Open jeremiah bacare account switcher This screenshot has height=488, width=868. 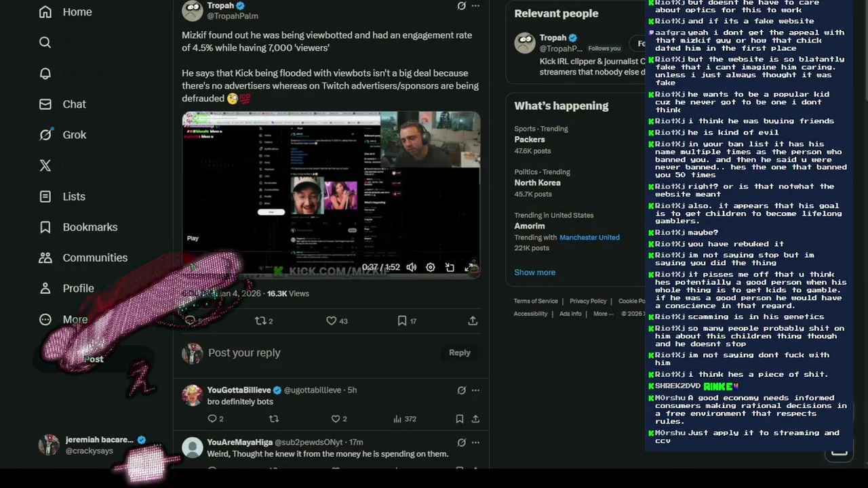[x=95, y=445]
